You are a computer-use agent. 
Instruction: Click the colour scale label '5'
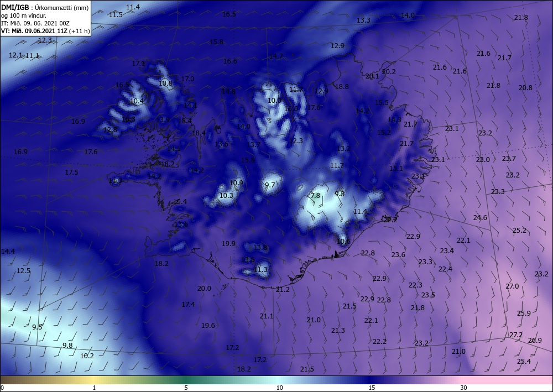tap(186, 388)
